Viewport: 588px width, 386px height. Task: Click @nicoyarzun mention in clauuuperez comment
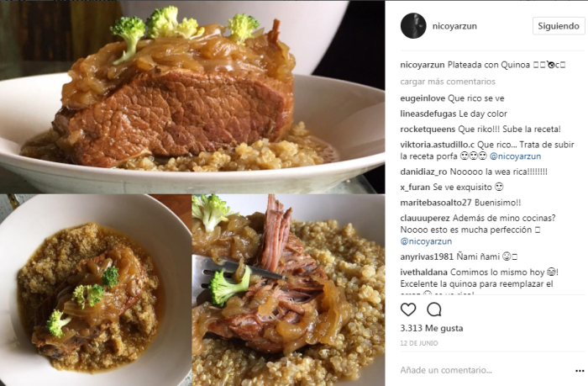426,241
